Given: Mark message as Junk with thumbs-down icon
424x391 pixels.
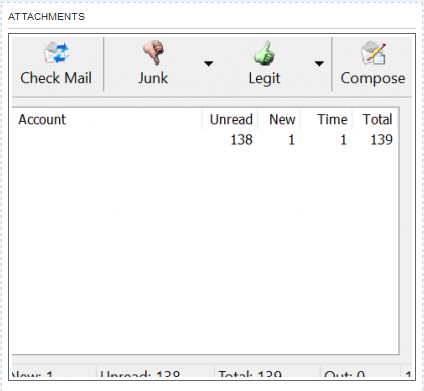Looking at the screenshot, I should (153, 53).
